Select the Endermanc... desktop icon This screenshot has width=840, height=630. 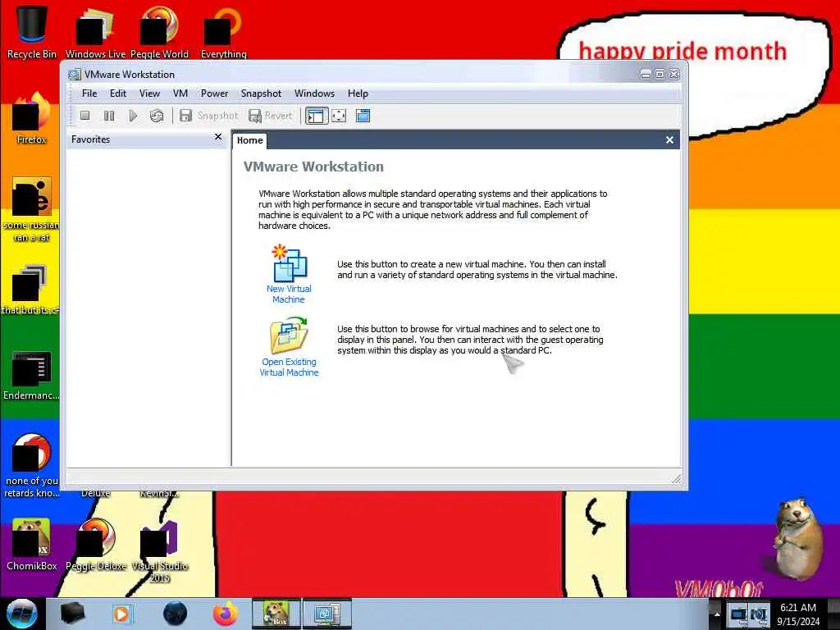coord(31,376)
